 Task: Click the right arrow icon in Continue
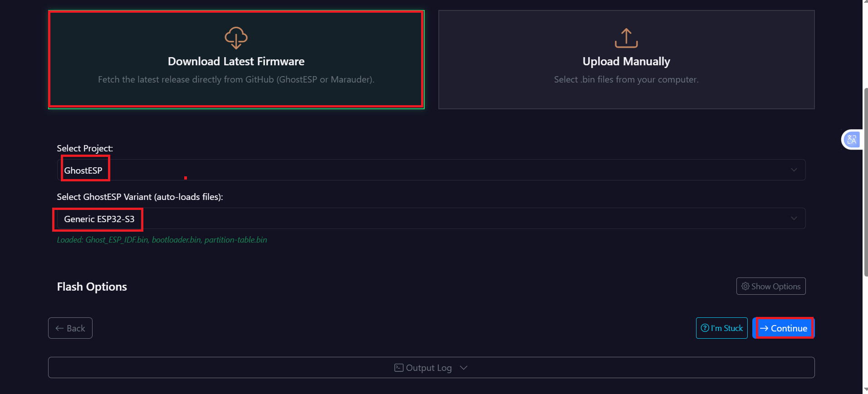point(764,328)
